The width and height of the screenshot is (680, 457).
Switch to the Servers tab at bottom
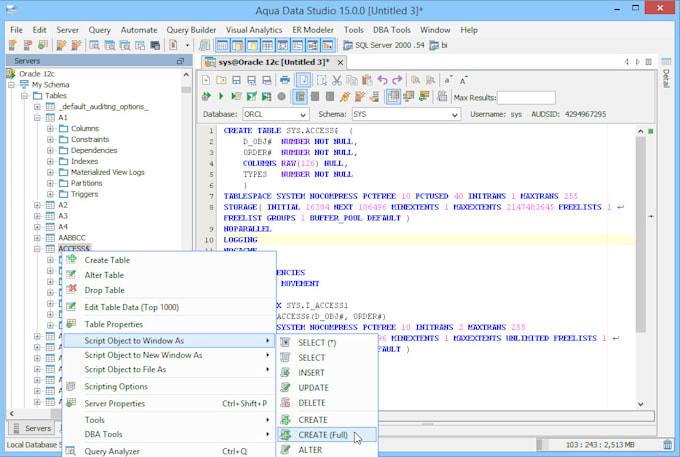point(32,428)
